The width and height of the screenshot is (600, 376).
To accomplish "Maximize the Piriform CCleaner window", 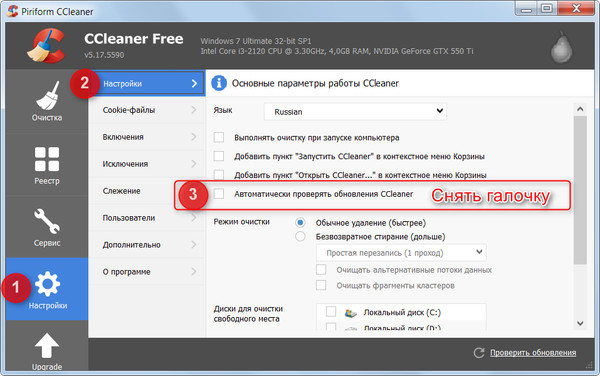I will coord(547,8).
